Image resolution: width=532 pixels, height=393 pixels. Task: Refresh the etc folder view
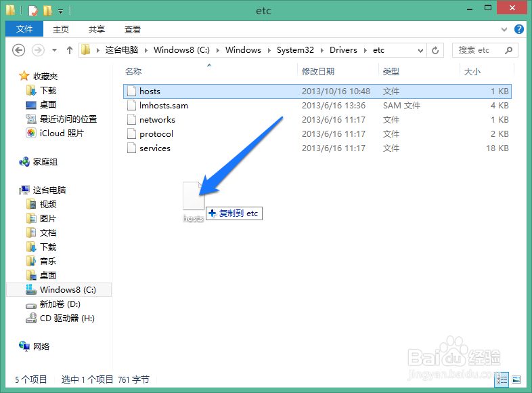435,51
